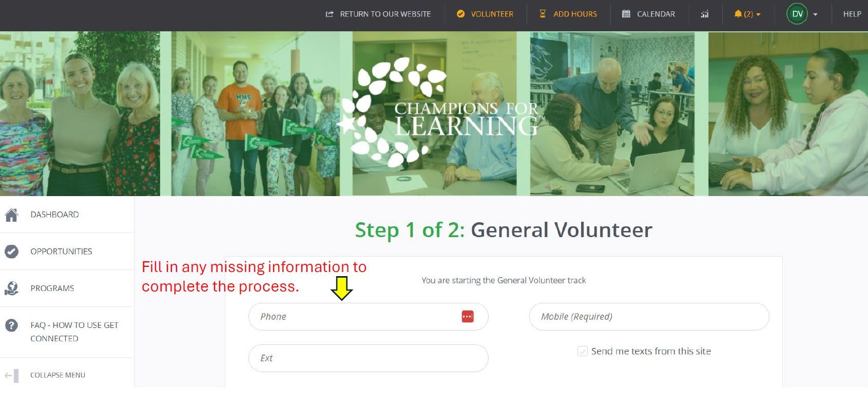Collapse the sidebar menu arrow icon
The image size is (868, 407).
point(11,376)
